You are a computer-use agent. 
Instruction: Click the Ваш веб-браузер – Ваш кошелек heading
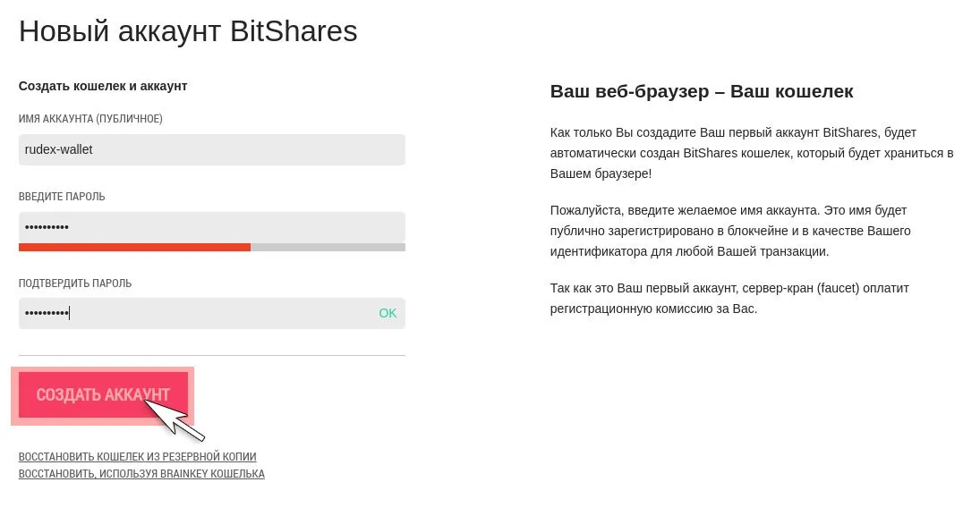coord(702,91)
